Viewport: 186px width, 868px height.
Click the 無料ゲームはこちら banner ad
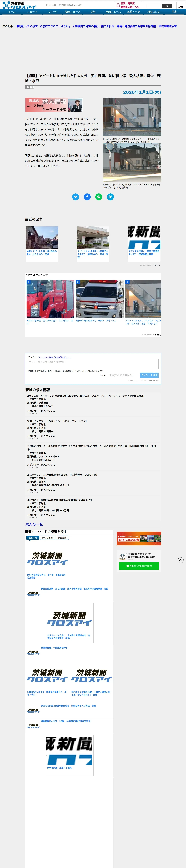click(x=139, y=538)
